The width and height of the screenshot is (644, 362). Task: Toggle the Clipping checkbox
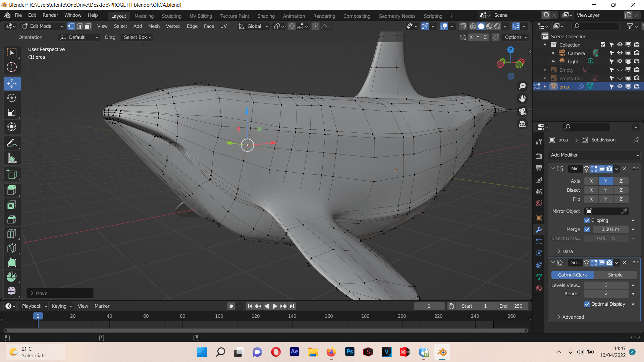(587, 220)
